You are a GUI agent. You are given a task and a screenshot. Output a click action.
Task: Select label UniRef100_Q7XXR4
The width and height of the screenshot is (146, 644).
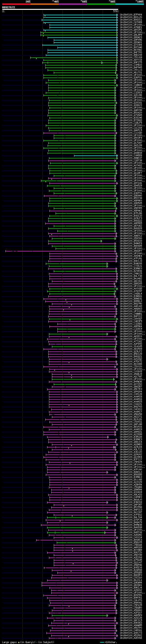(x=131, y=45)
